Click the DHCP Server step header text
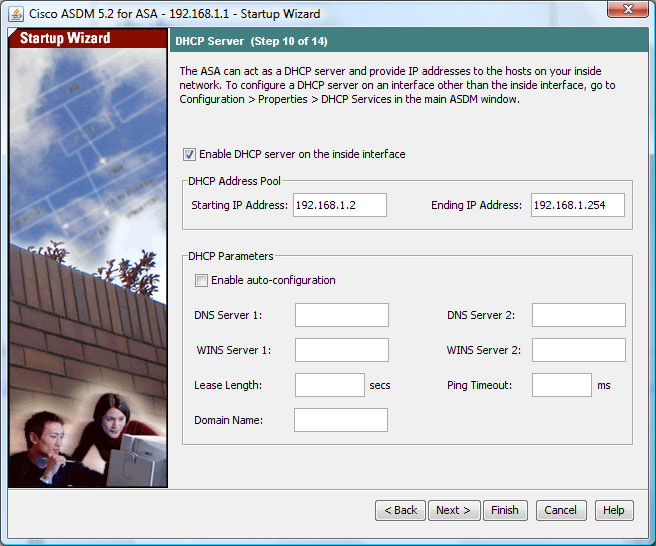 point(251,41)
